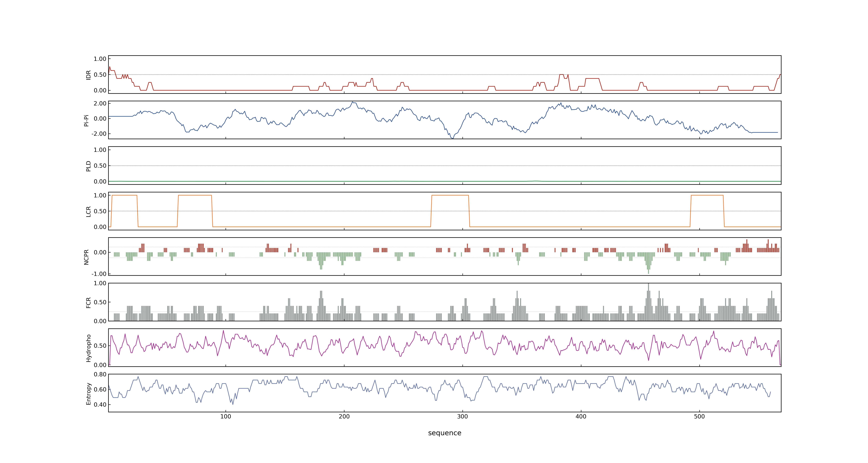Click the -1.00 tick of the NCPR panel
The width and height of the screenshot is (868, 463).
tap(99, 274)
